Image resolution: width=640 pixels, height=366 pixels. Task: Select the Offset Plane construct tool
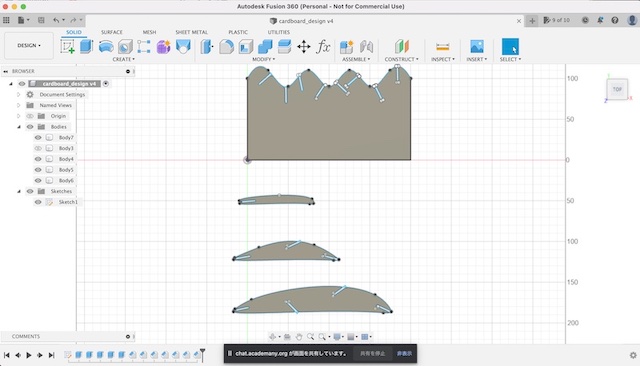tap(402, 47)
